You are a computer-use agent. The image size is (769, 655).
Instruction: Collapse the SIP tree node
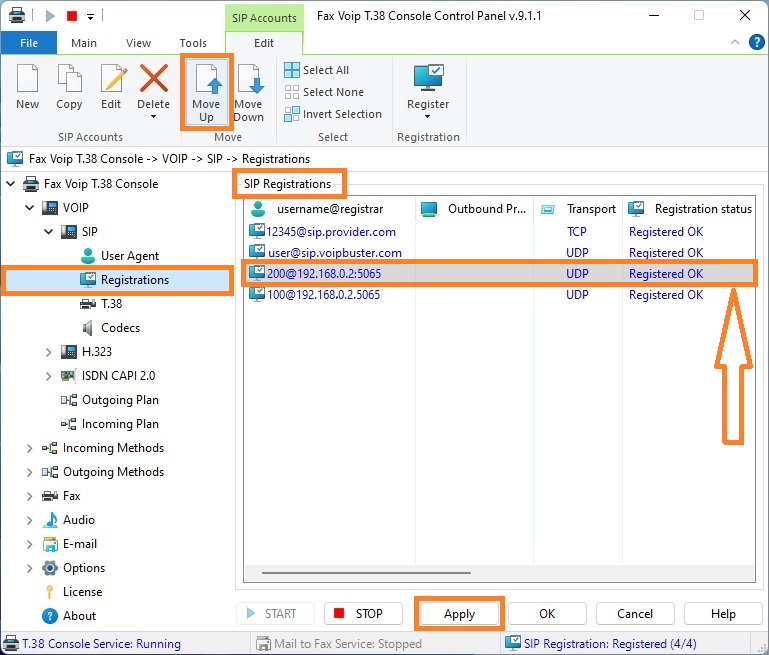pyautogui.click(x=49, y=232)
